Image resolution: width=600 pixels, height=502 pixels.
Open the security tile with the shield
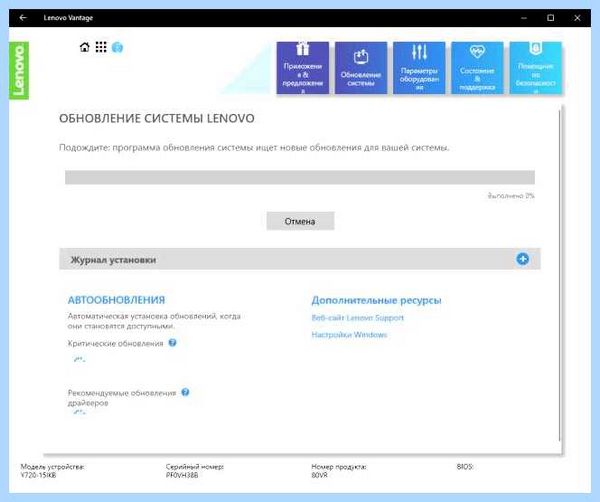(535, 68)
